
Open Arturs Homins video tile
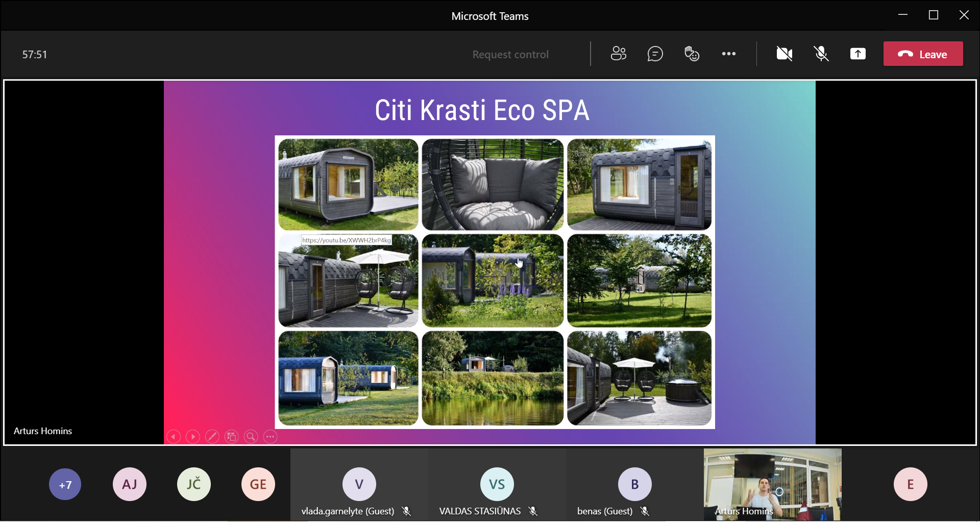point(773,484)
